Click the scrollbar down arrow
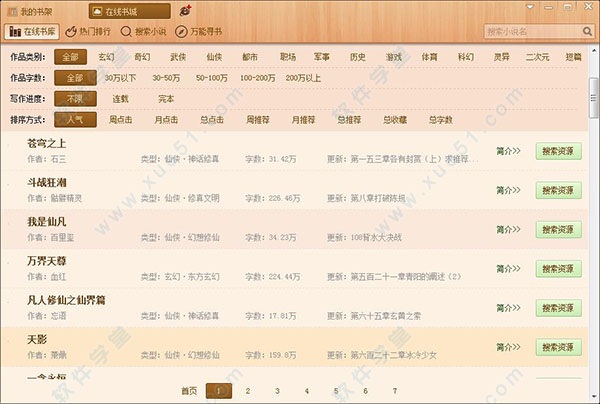The width and height of the screenshot is (600, 404). pyautogui.click(x=593, y=396)
